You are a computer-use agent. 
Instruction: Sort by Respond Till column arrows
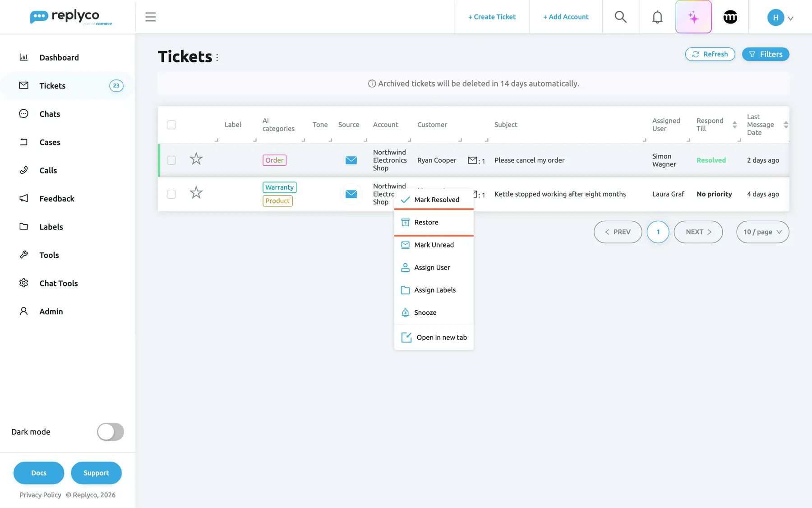coord(734,125)
